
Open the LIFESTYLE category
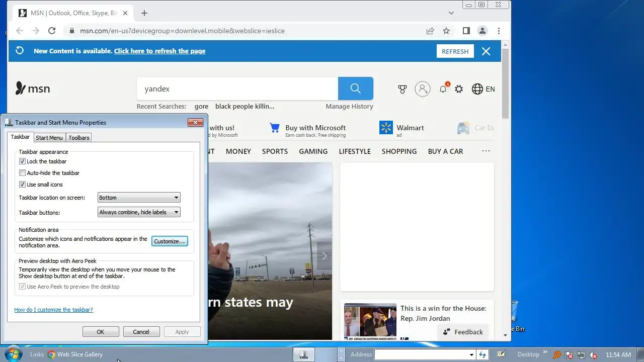[x=355, y=151]
